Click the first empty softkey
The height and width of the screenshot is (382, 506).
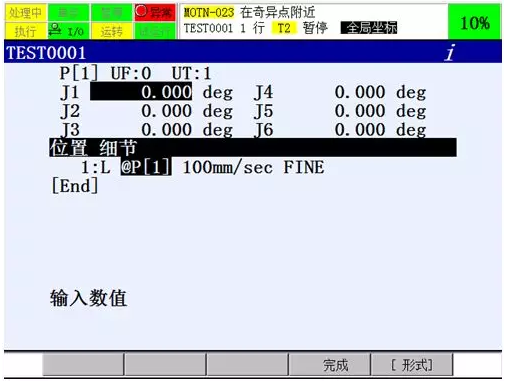[x=83, y=365]
